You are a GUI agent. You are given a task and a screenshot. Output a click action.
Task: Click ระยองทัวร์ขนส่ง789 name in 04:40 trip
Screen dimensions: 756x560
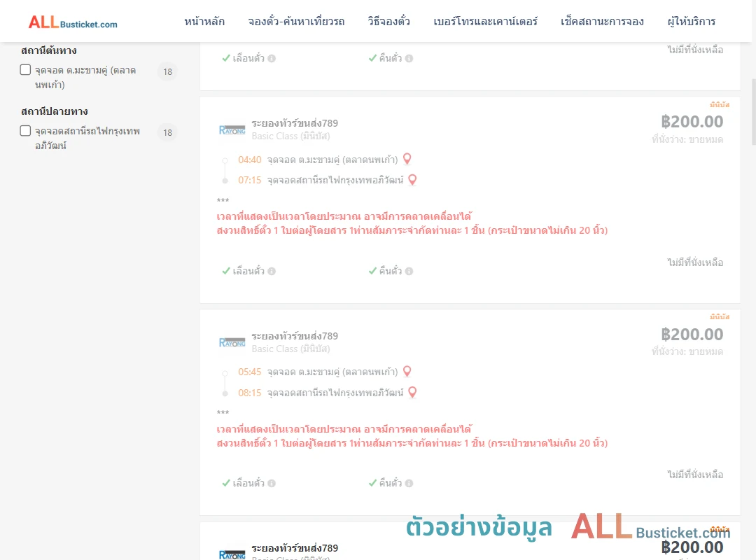[x=295, y=123]
